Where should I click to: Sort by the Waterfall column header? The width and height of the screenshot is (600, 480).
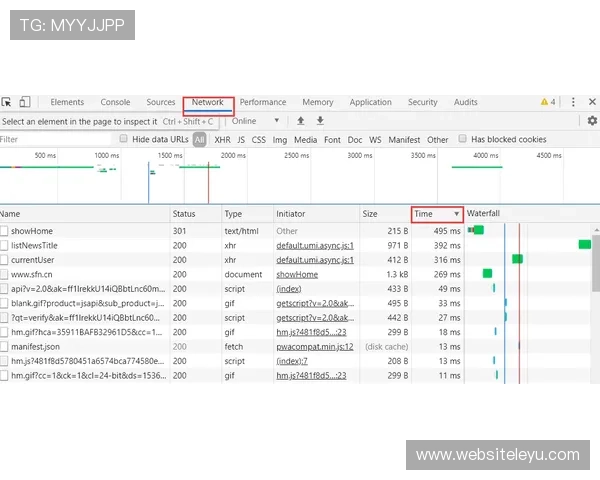(x=483, y=214)
